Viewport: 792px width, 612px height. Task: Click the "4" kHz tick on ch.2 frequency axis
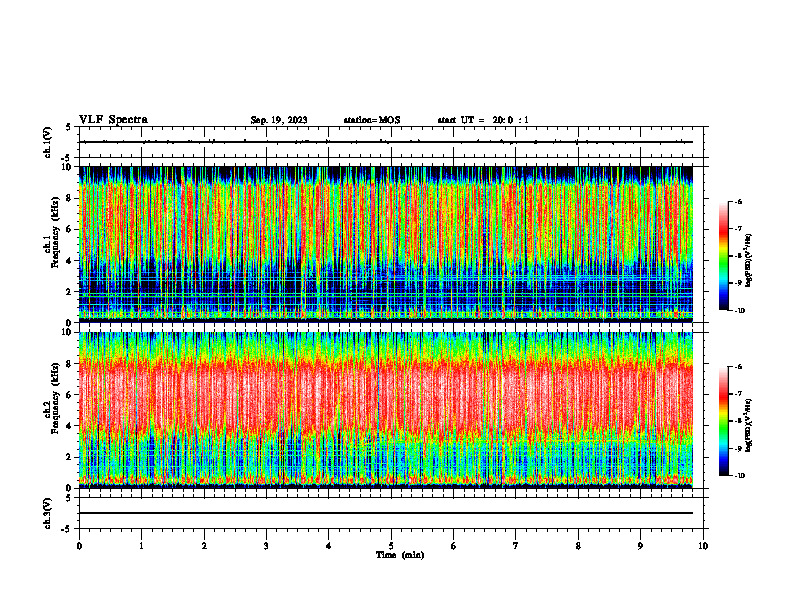(x=70, y=427)
